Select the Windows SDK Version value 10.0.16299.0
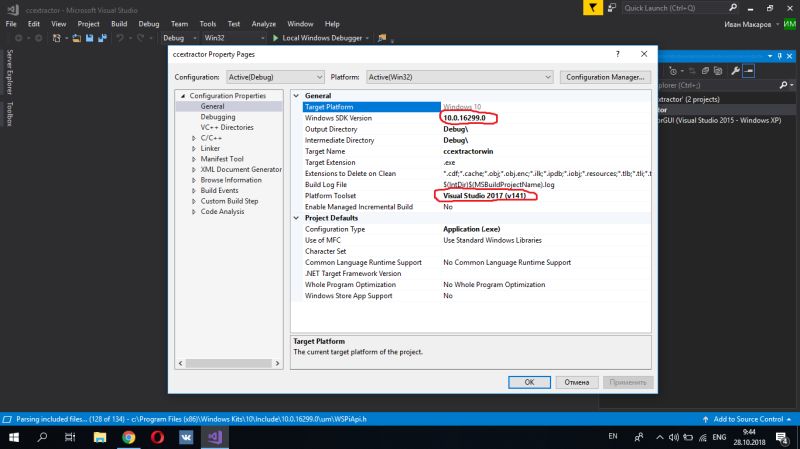 click(464, 118)
